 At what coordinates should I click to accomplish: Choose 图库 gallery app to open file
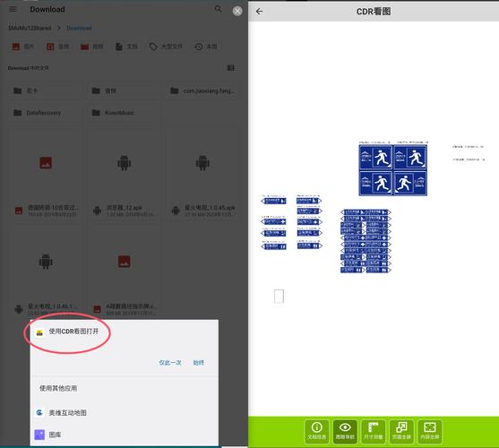125,435
